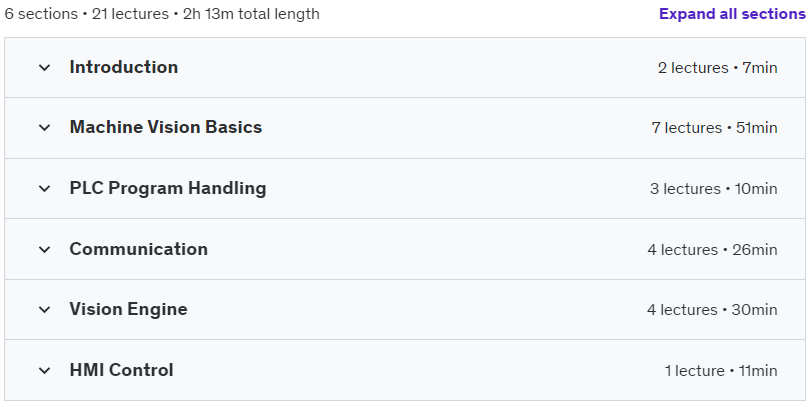Click the chevron next to HMI Control
Screen dimensions: 811x407
tap(44, 371)
